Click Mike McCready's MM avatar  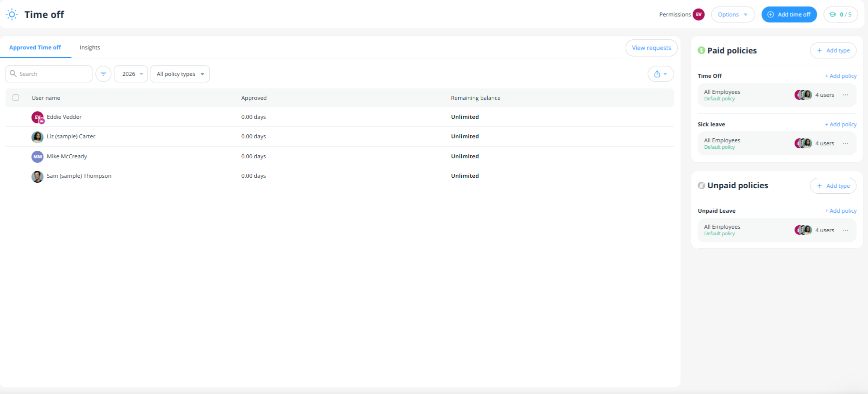click(x=37, y=157)
